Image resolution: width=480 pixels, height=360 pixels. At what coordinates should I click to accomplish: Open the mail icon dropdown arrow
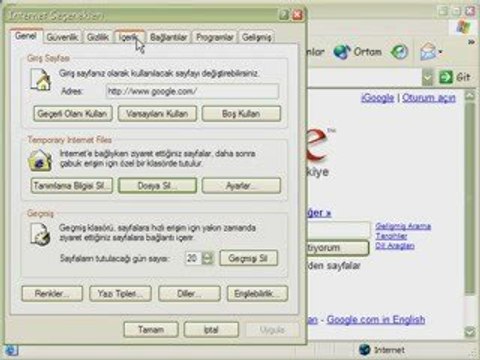[x=440, y=52]
